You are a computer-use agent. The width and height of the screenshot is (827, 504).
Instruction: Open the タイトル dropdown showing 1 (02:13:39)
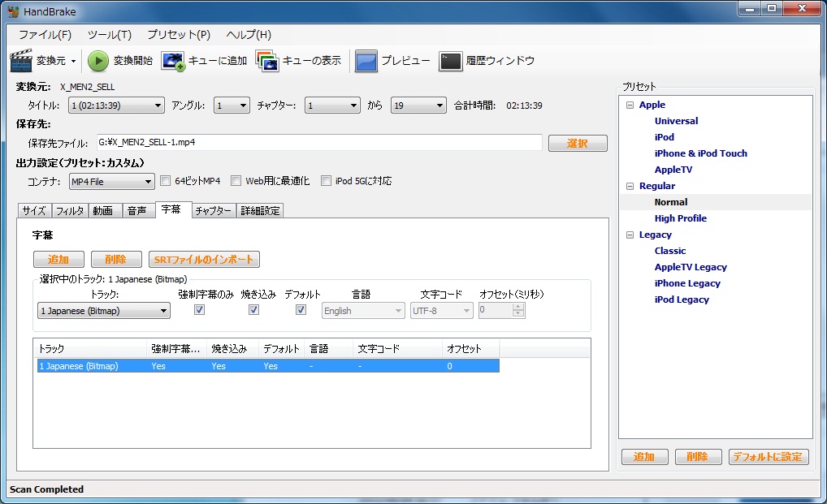116,106
